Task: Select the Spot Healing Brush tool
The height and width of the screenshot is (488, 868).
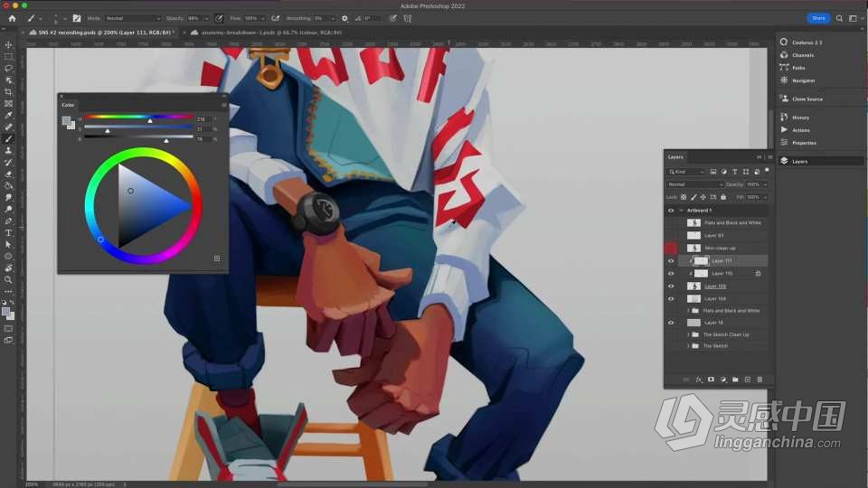Action: coord(8,127)
